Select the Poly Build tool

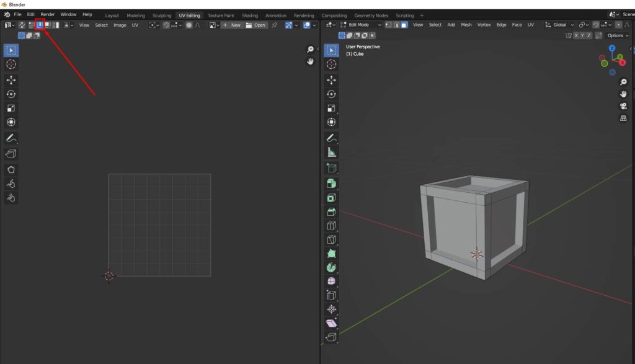pyautogui.click(x=331, y=254)
